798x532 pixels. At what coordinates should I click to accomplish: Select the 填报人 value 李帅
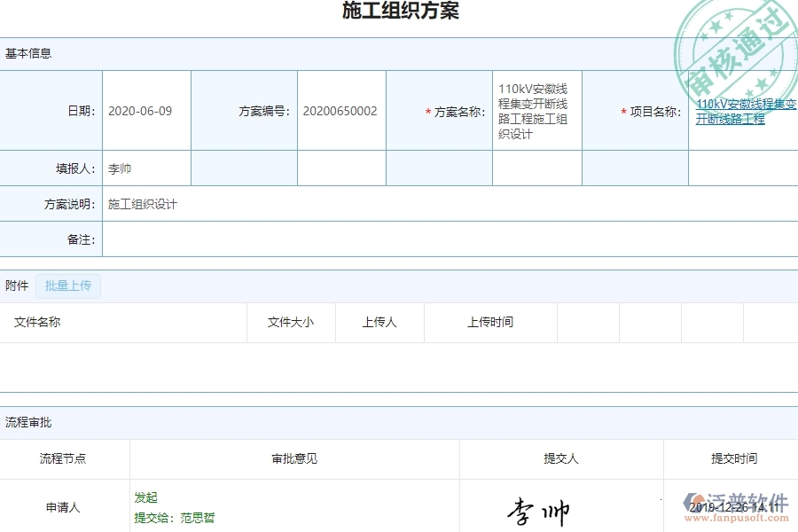(119, 168)
